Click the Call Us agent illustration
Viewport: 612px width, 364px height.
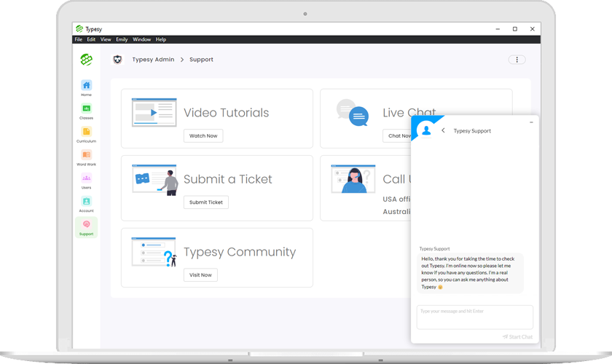click(353, 179)
